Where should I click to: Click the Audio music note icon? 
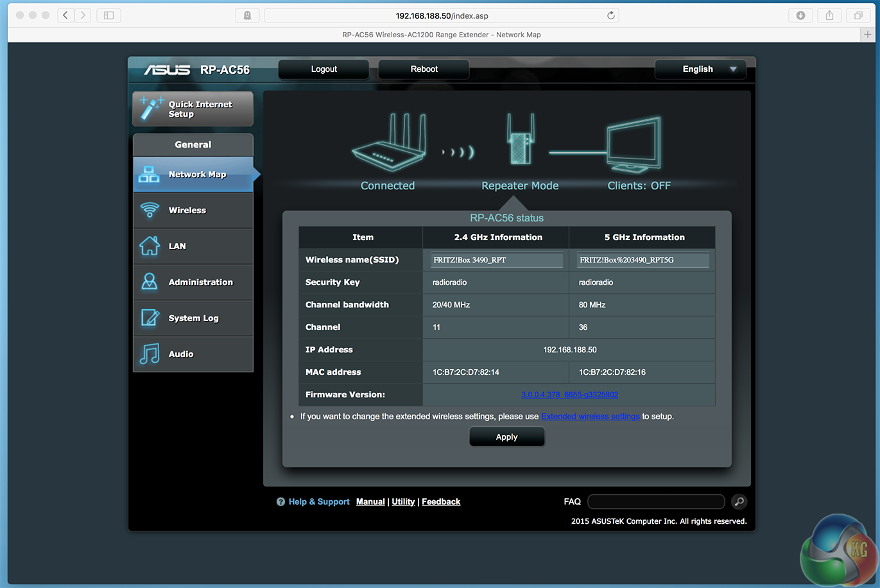150,354
